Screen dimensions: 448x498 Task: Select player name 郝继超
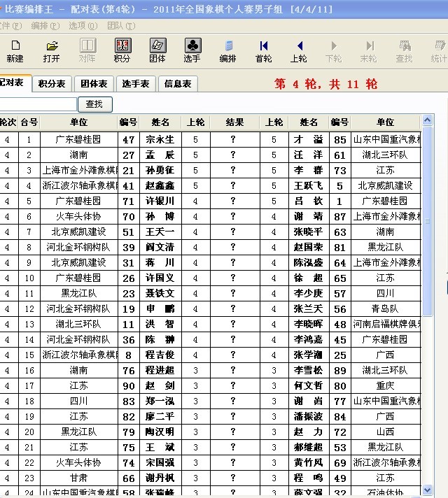coord(309,448)
